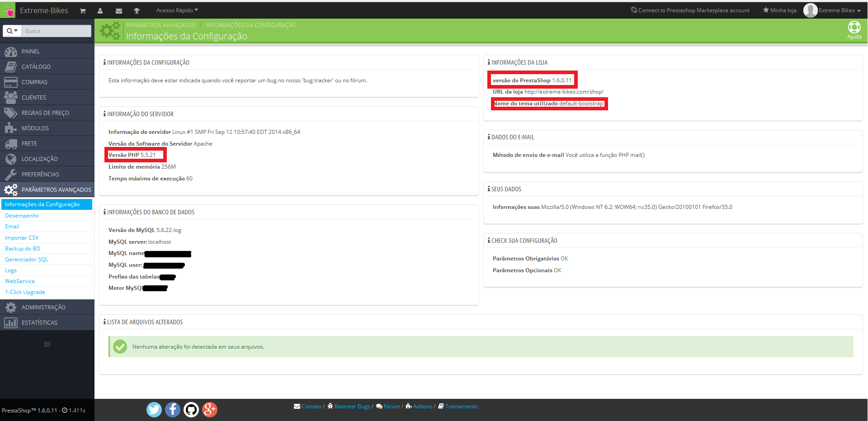Click the text 'Limite de memória 256M'
This screenshot has height=421, width=868.
click(142, 167)
